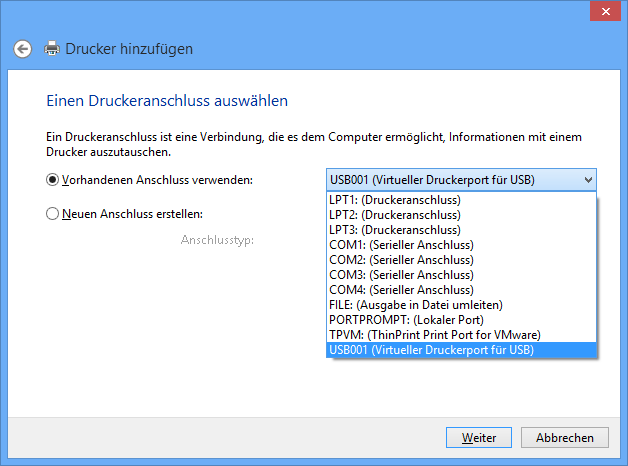Click the back arrow icon
Image resolution: width=628 pixels, height=466 pixels.
(x=22, y=49)
